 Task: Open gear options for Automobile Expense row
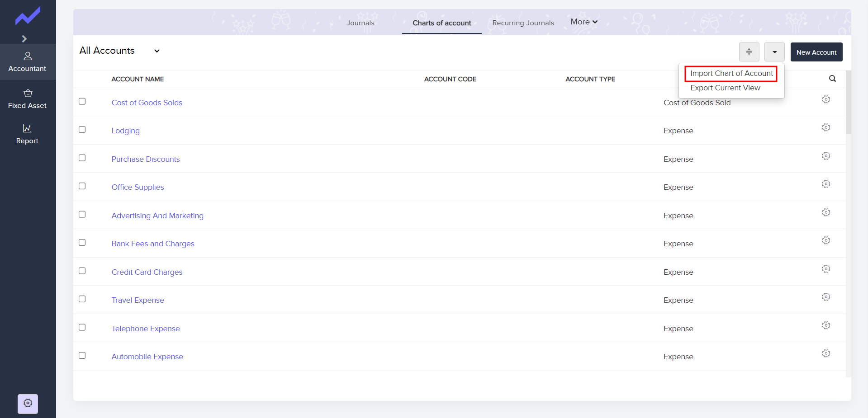pos(826,353)
